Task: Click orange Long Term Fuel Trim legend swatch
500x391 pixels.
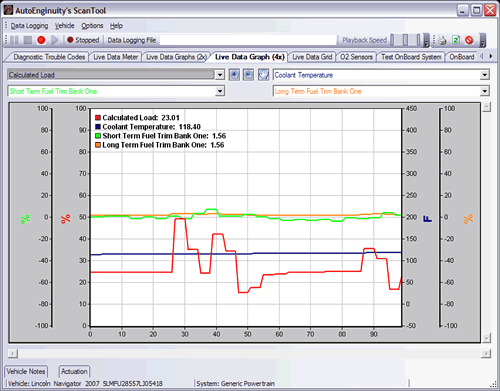Action: (x=98, y=145)
